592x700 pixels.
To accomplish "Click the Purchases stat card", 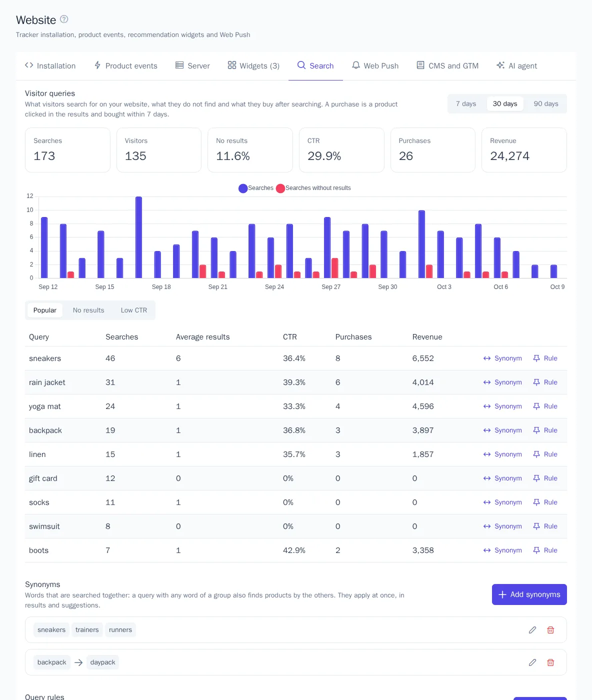I will [x=433, y=150].
